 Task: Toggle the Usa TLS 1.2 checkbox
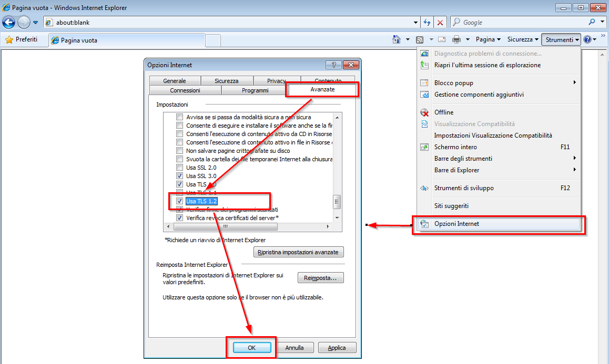pyautogui.click(x=179, y=201)
